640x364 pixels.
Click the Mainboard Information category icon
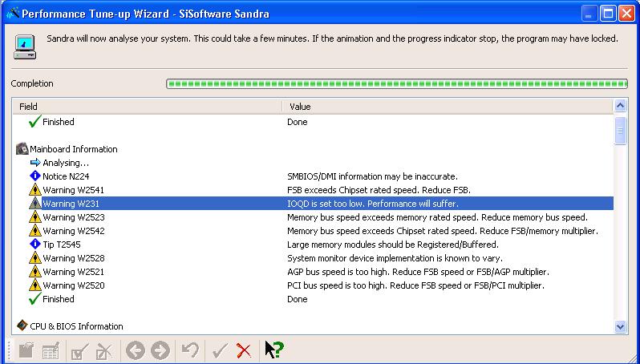(22, 149)
